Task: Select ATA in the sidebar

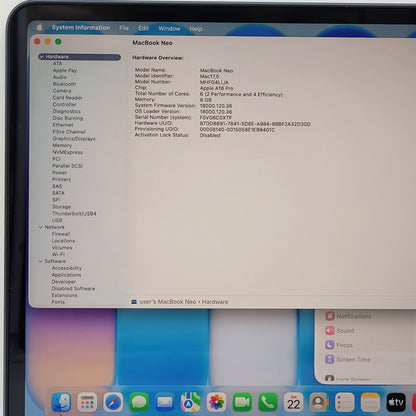Action: [57, 63]
